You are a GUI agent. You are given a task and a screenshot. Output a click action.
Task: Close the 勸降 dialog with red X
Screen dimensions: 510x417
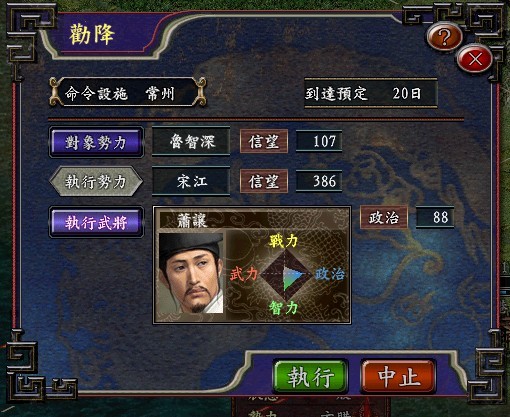(x=475, y=60)
